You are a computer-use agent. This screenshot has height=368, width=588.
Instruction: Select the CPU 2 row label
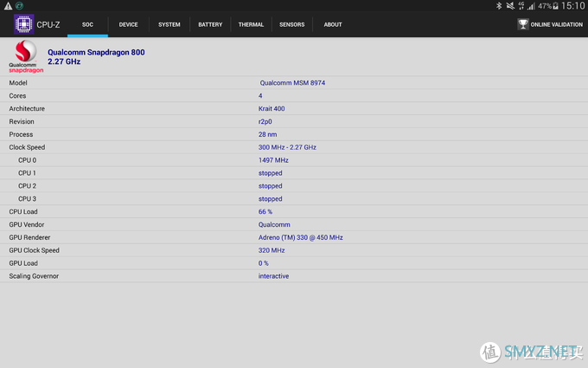(x=28, y=186)
